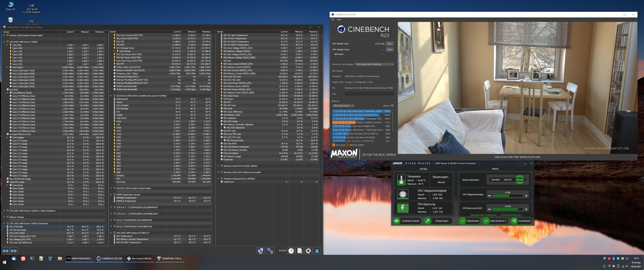Click Dropbox icon in system tray

tap(623, 259)
